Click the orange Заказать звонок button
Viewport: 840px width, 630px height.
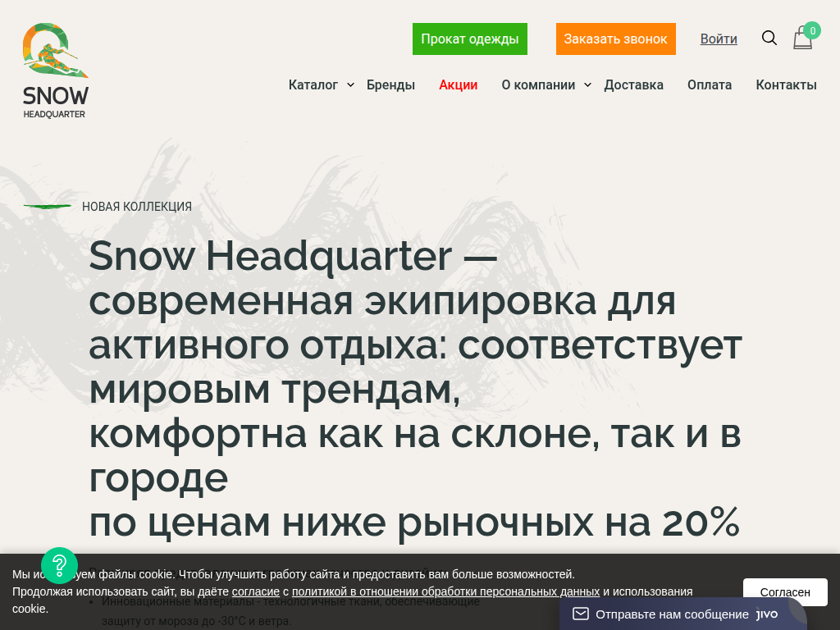click(616, 39)
